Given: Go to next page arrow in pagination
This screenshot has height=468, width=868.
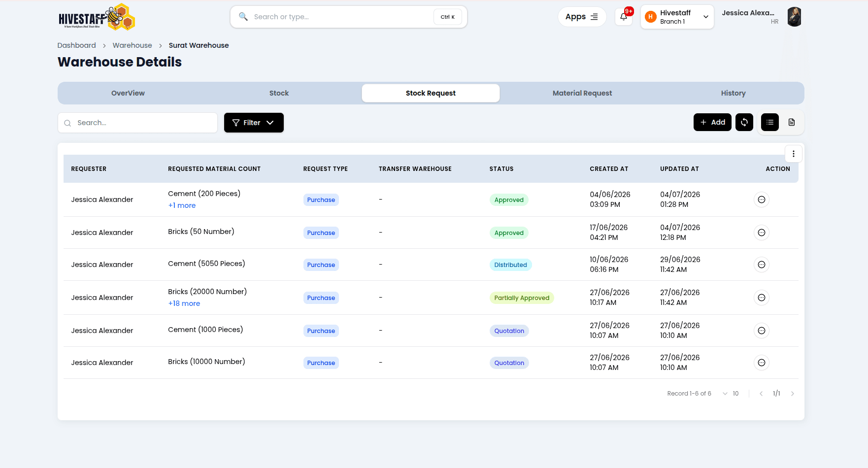Looking at the screenshot, I should (792, 394).
